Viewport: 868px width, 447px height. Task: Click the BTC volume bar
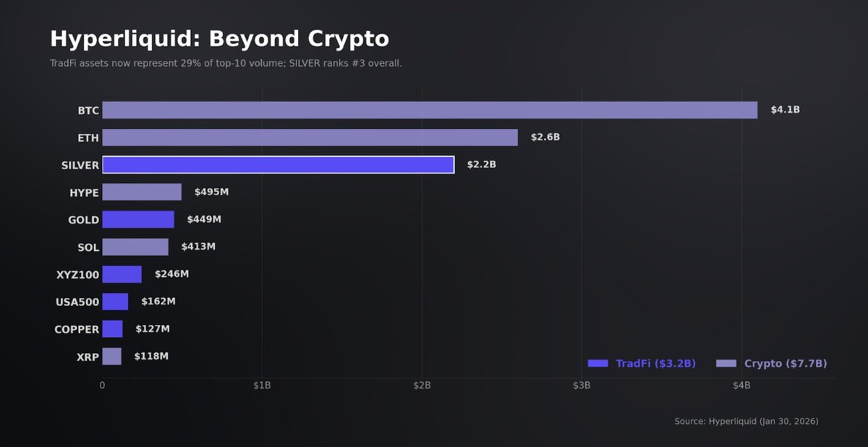[430, 110]
